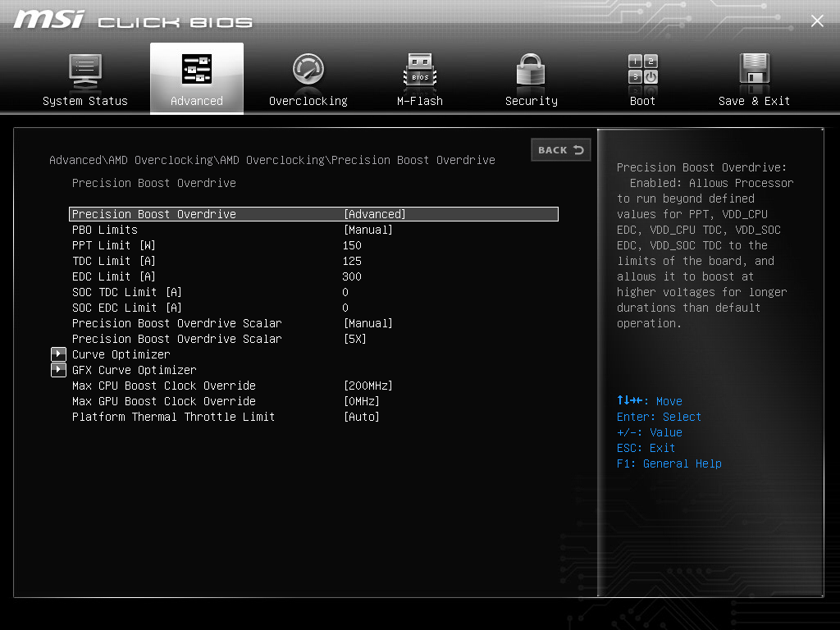840x630 pixels.
Task: Select the EDC Limit value 300
Action: (x=352, y=276)
